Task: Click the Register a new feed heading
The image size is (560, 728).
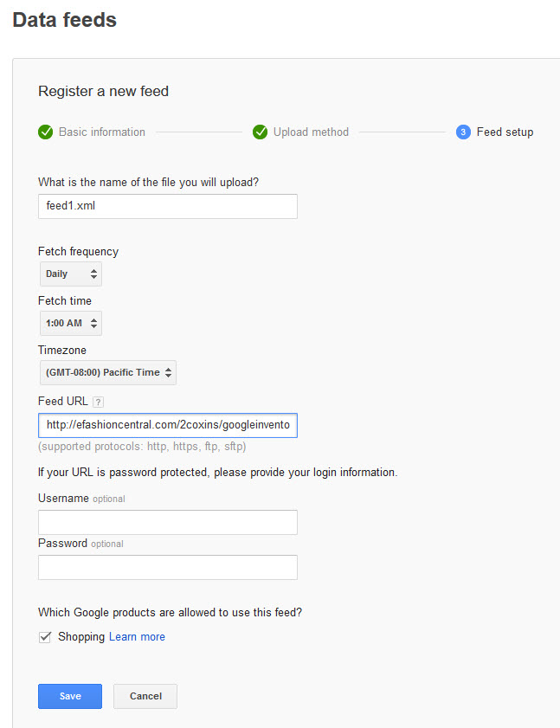Action: pyautogui.click(x=104, y=91)
